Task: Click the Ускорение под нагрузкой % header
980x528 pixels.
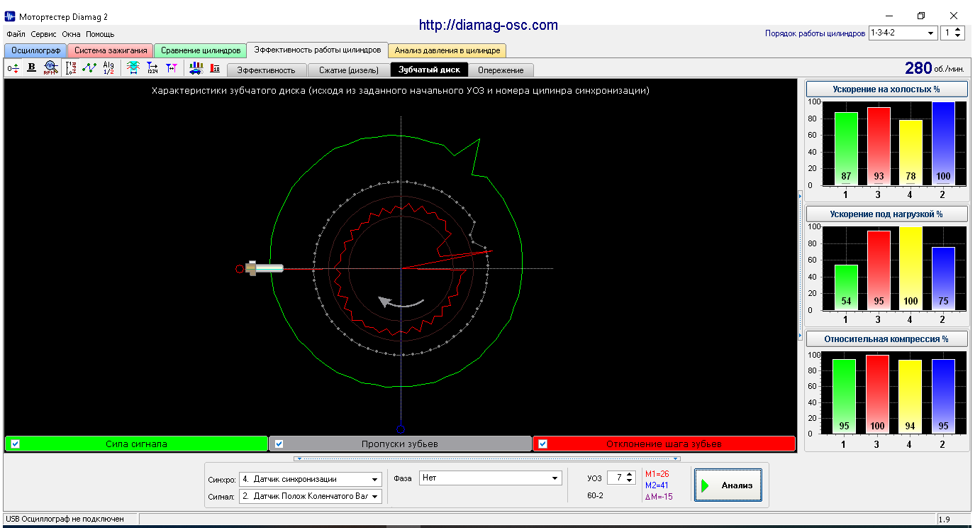Action: point(887,214)
